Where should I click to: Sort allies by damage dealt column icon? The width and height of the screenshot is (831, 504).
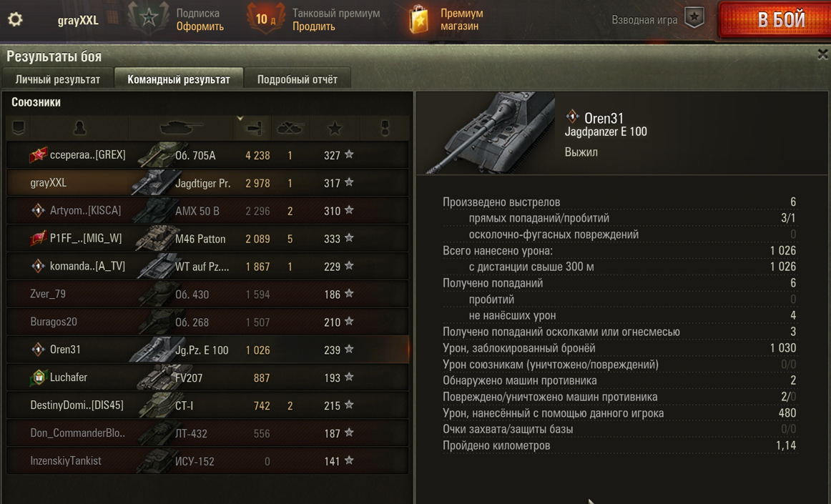click(254, 128)
